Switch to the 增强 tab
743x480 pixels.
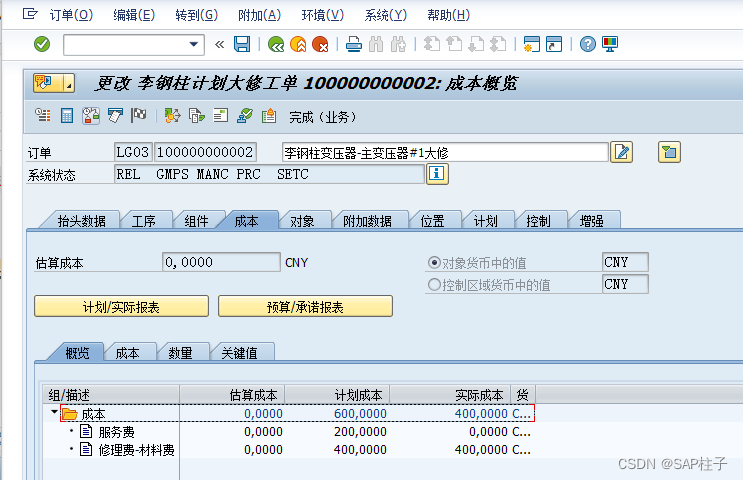click(591, 221)
